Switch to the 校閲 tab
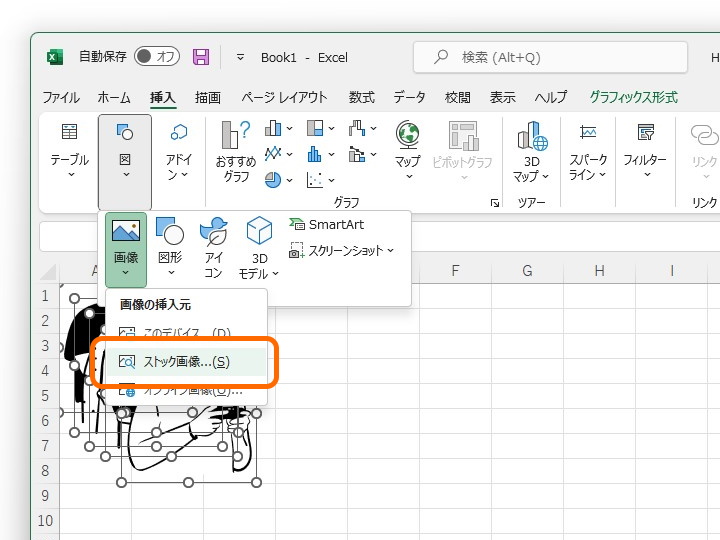Viewport: 720px width, 540px height. [x=457, y=97]
